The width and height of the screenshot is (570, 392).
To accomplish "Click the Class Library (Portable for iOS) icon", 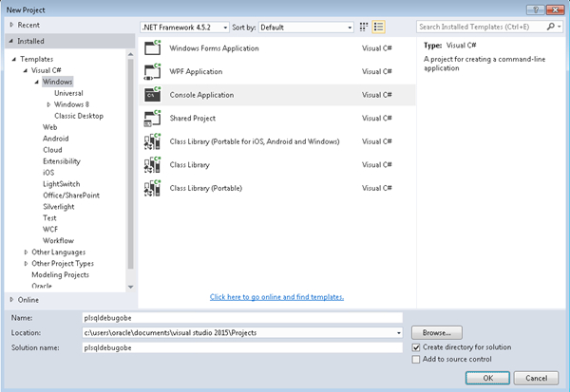I will (153, 141).
